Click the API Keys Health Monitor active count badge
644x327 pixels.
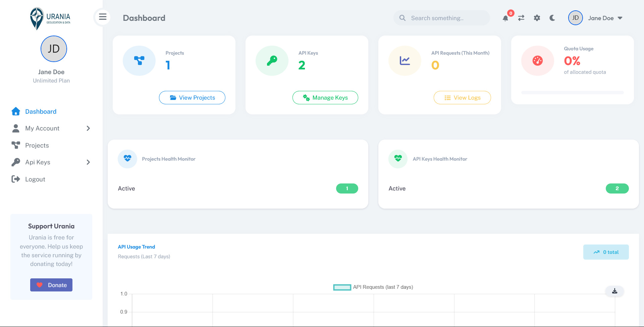[617, 188]
